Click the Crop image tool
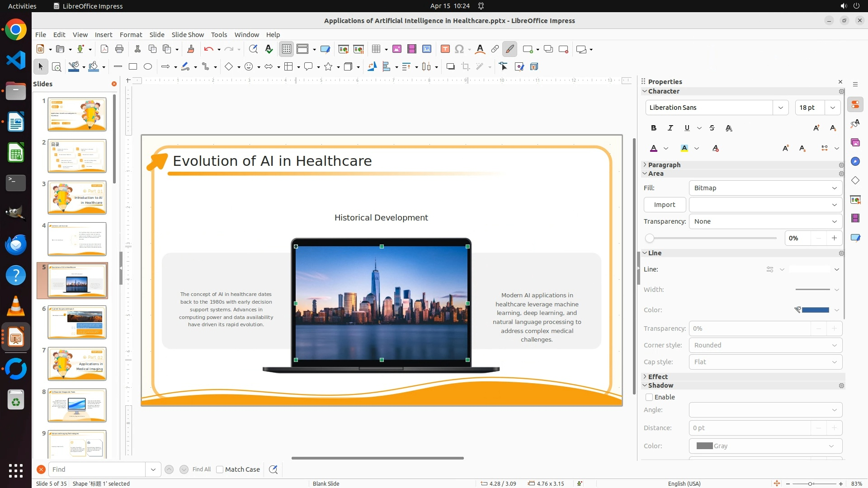Screen dimensions: 868x488 tap(466, 67)
